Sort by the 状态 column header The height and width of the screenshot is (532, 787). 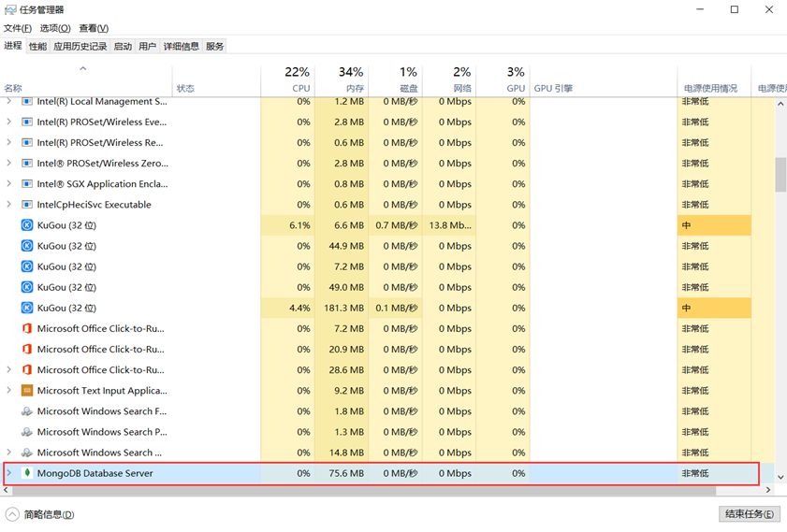(216, 80)
